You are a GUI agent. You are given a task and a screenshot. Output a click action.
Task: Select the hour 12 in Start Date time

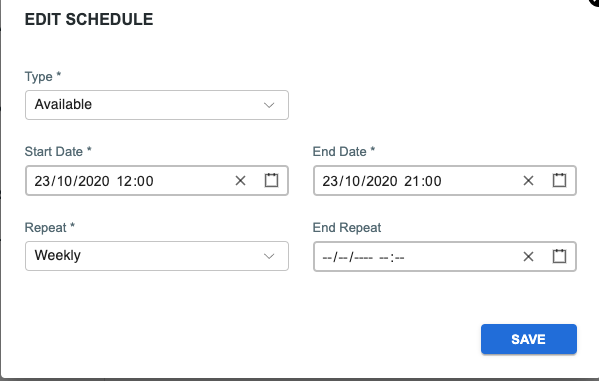pyautogui.click(x=124, y=181)
